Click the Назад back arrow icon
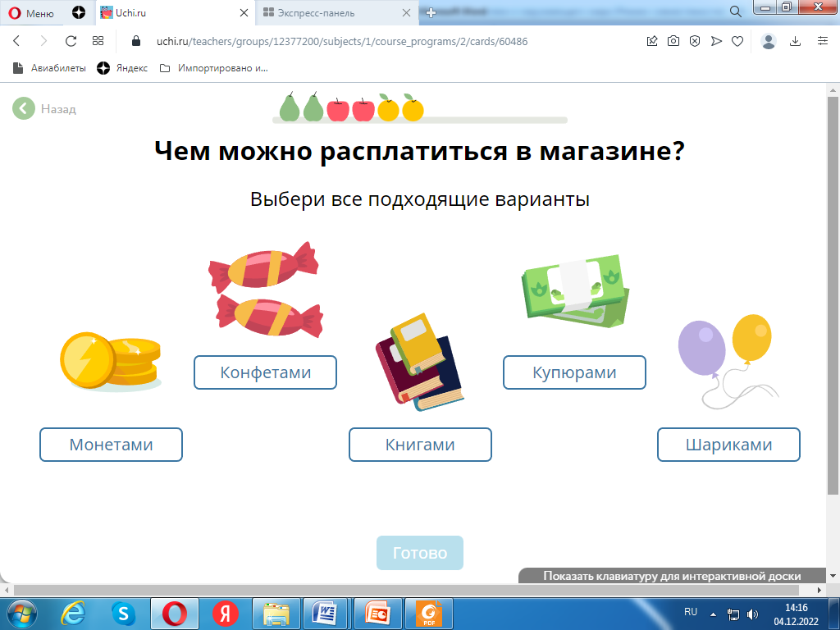 tap(24, 108)
